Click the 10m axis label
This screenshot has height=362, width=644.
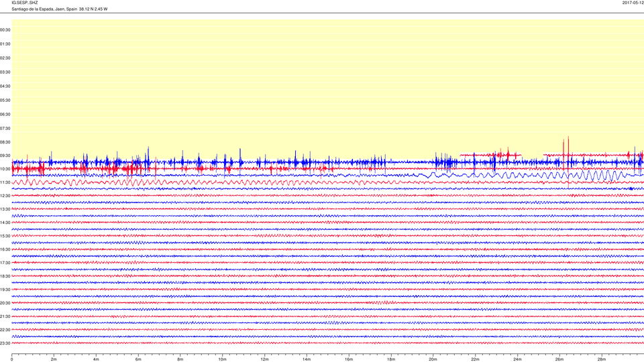coord(222,359)
